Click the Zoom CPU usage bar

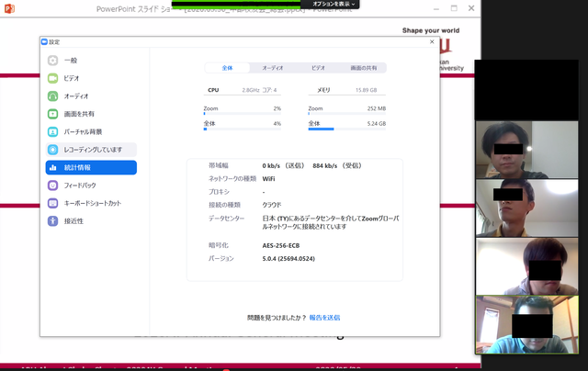pos(243,114)
